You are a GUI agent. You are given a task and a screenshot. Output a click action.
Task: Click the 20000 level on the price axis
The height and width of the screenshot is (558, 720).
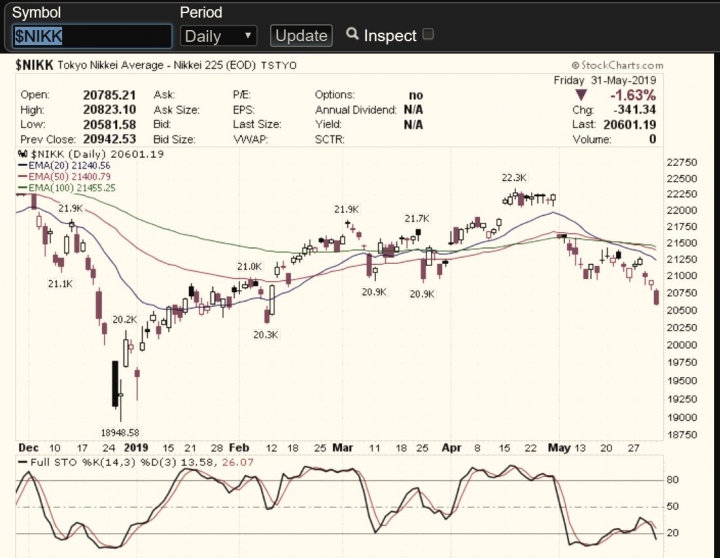pos(681,345)
